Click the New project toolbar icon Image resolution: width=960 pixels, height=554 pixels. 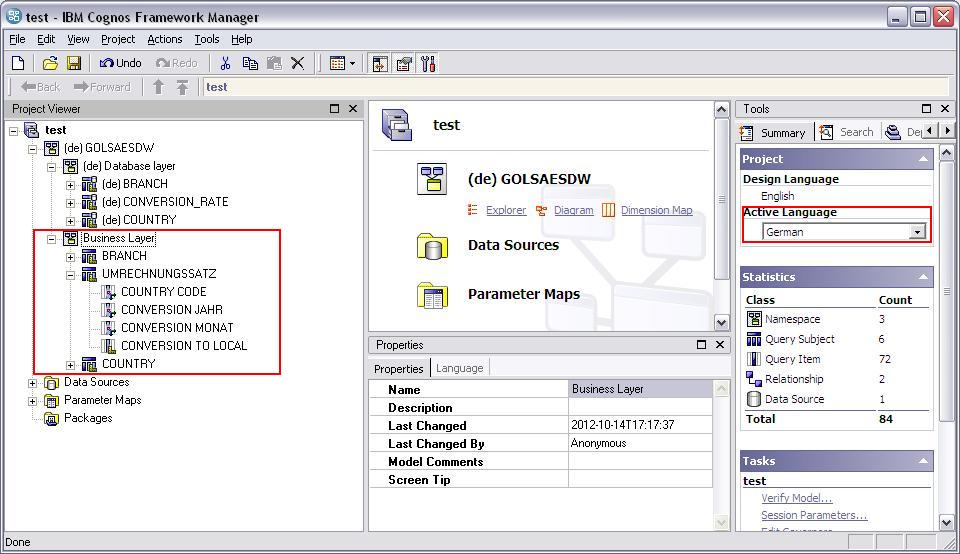pos(18,63)
